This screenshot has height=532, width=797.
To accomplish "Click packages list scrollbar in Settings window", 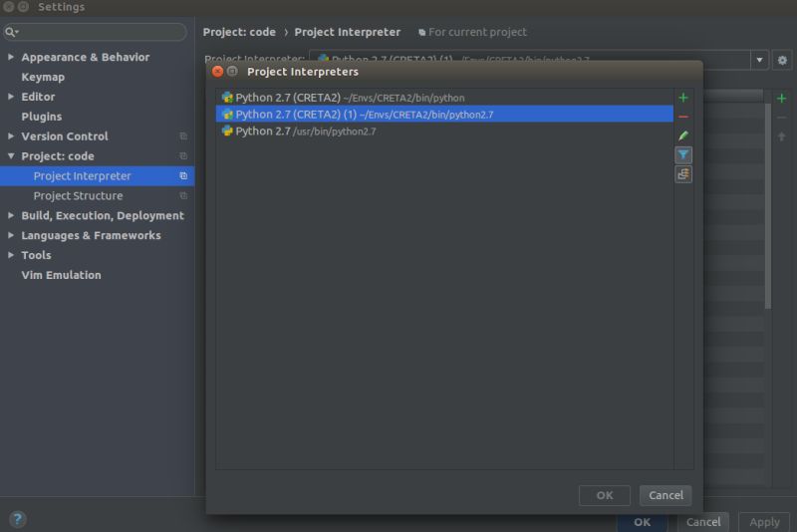I will (x=767, y=206).
